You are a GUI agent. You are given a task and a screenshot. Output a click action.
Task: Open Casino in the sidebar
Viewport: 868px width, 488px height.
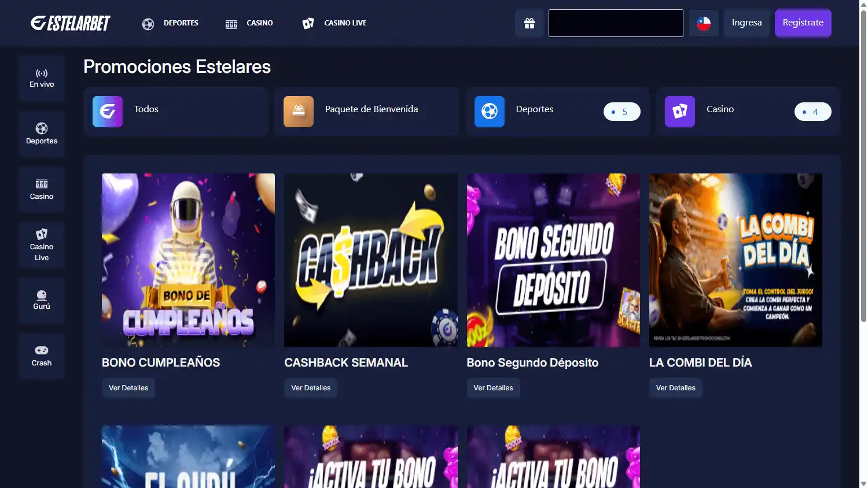42,190
